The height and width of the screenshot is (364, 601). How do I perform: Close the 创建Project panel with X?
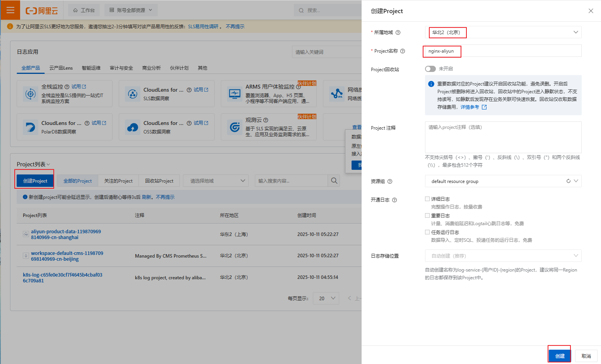[591, 11]
